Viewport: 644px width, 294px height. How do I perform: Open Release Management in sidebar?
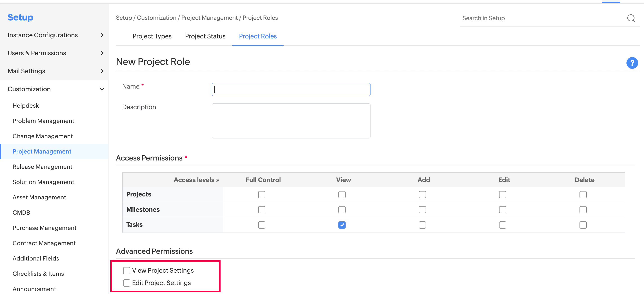pos(42,167)
